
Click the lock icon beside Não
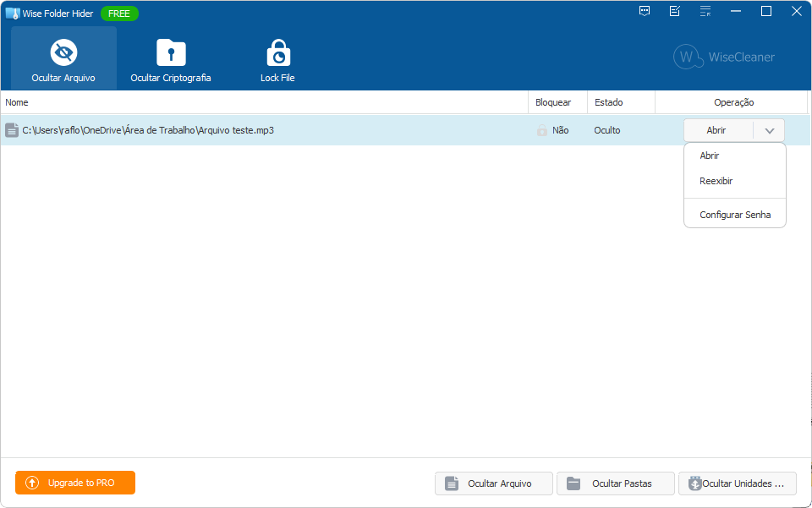[541, 130]
